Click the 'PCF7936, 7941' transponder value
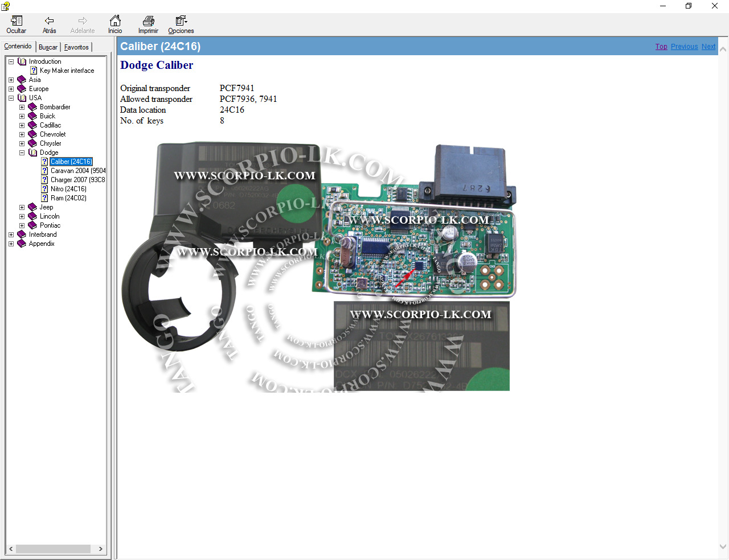Image resolution: width=729 pixels, height=560 pixels. (248, 99)
